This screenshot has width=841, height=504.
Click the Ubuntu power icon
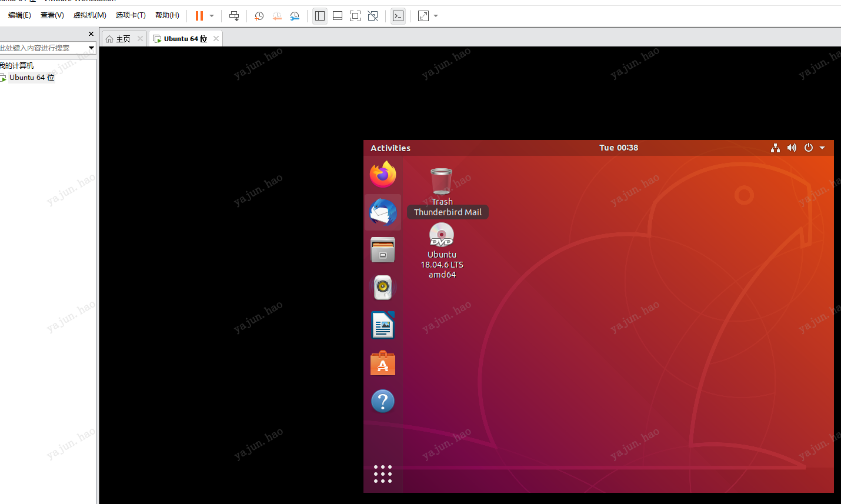pos(809,148)
